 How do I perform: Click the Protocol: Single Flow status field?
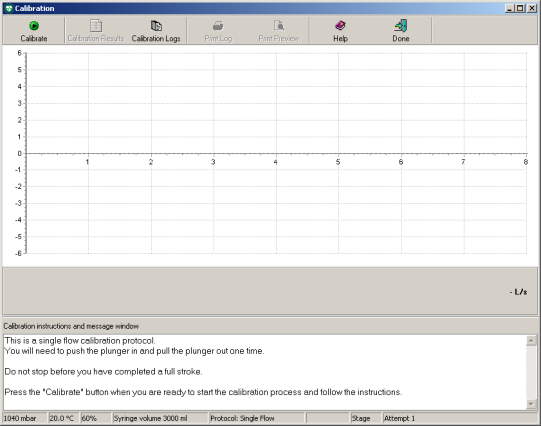coord(257,418)
